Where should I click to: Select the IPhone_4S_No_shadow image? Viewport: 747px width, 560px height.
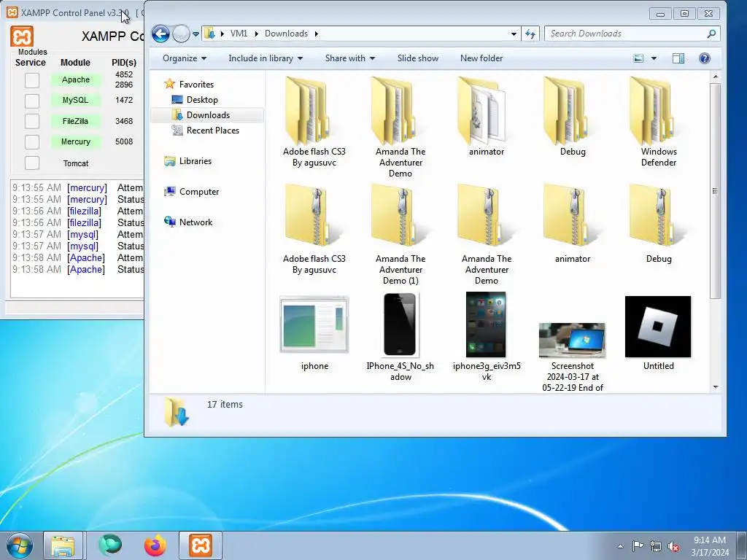(400, 325)
